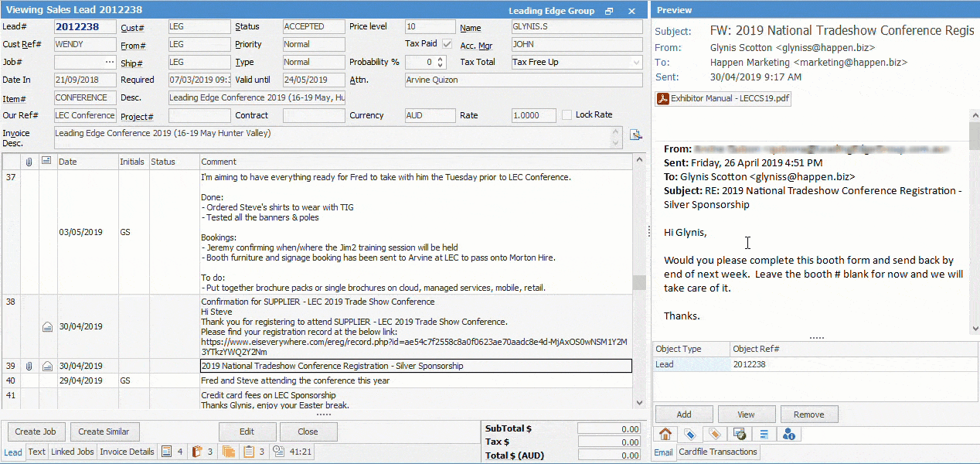Click the paperclip attachment icon on row 39

click(29, 366)
